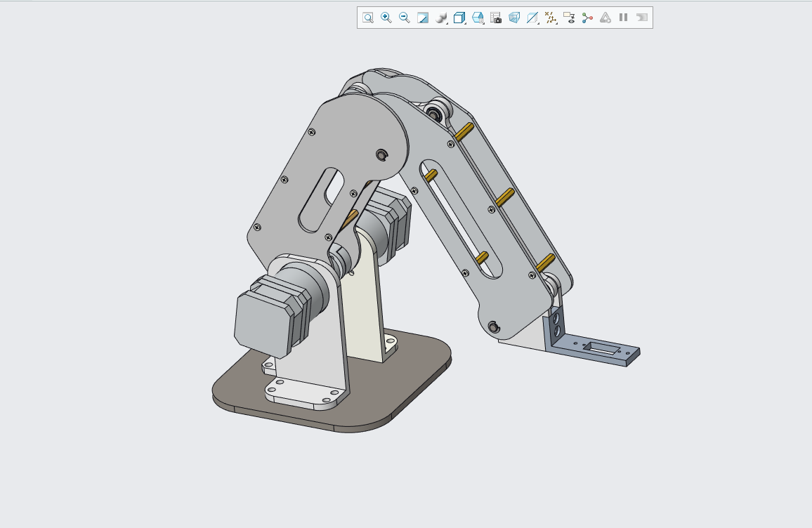Click the grey triangle simulation display icon

tap(605, 18)
